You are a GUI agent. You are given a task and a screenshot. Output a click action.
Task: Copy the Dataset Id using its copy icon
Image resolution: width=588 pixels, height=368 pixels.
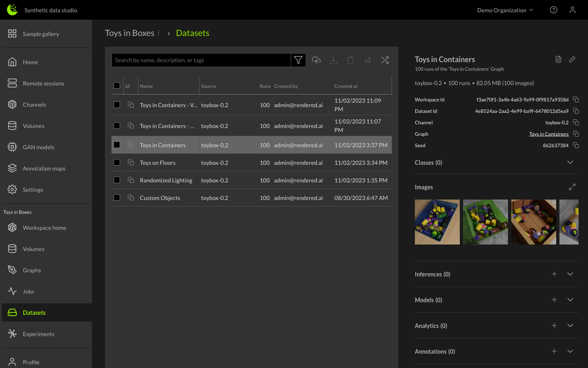pyautogui.click(x=576, y=111)
